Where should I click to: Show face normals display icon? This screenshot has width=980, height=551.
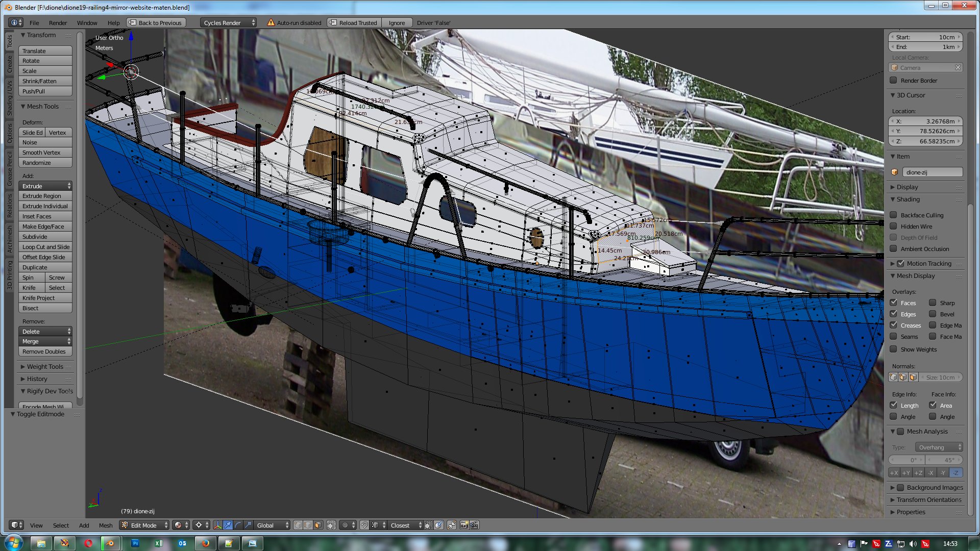(913, 378)
